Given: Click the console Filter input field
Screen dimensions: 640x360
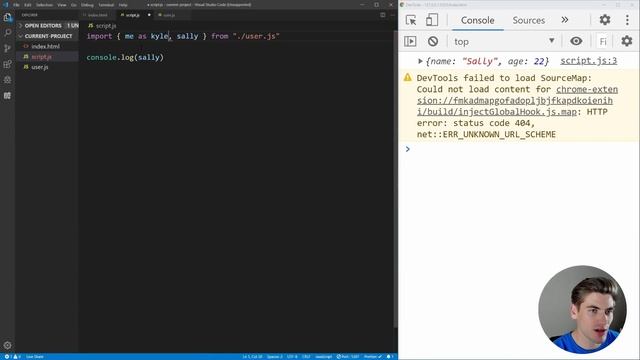Looking at the screenshot, I should (602, 41).
